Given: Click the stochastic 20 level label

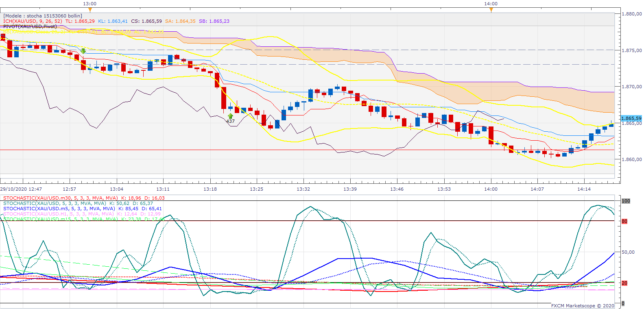Looking at the screenshot, I should click(x=624, y=283).
